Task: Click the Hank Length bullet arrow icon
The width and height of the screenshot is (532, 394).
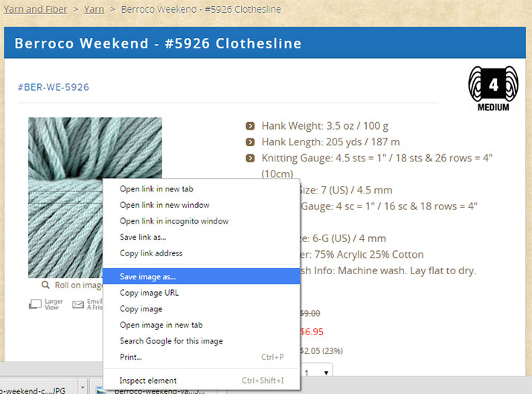Action: [x=250, y=142]
